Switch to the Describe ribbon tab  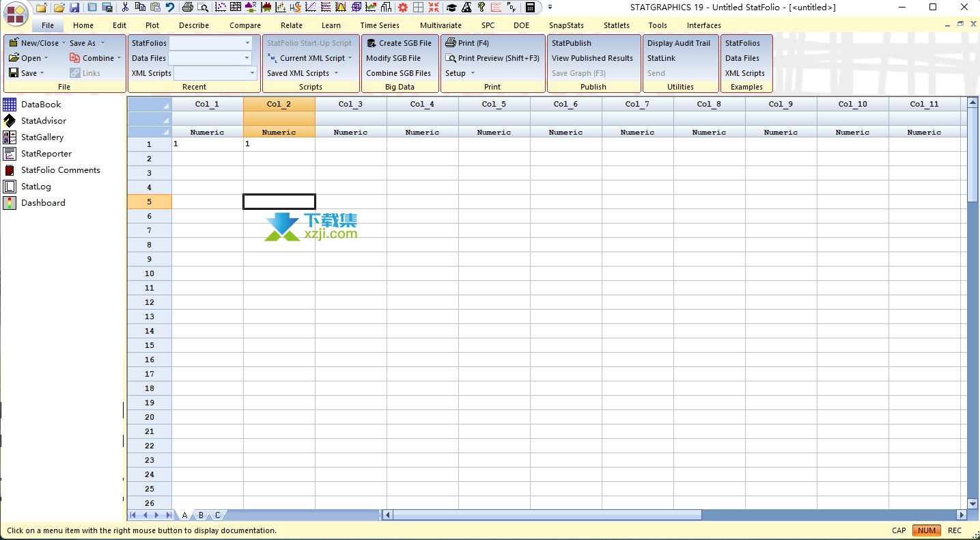coord(194,25)
